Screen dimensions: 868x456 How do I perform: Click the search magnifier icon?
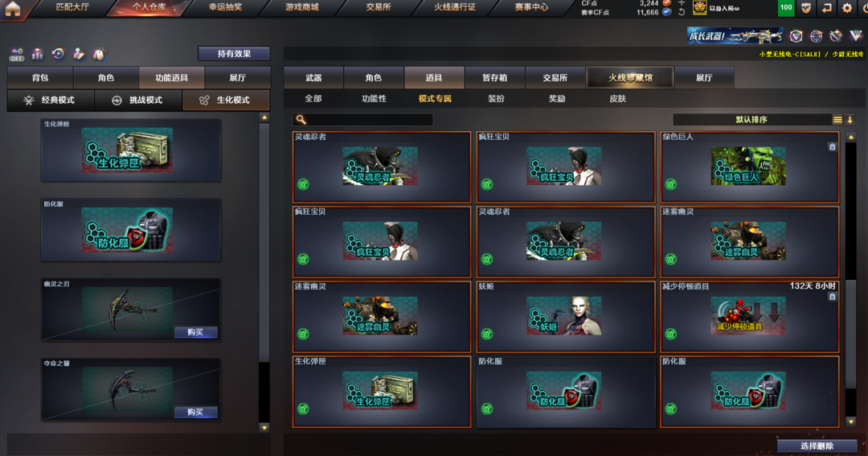pos(301,119)
